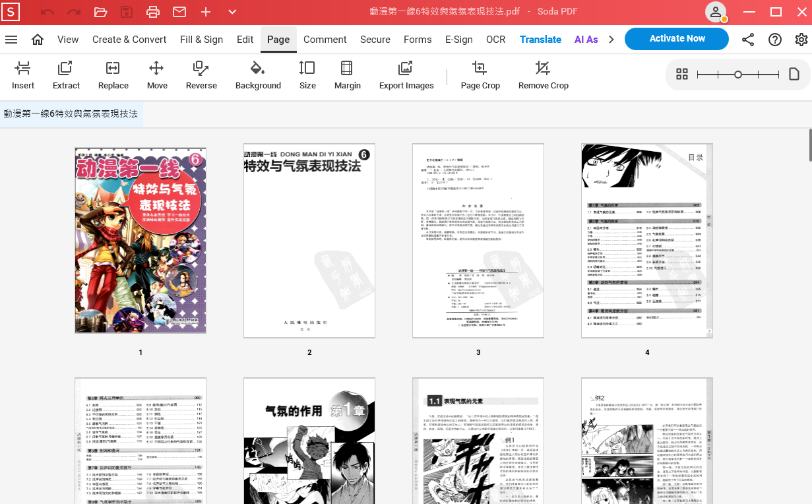Image resolution: width=812 pixels, height=504 pixels.
Task: Click the Remove Crop tool
Action: point(543,75)
